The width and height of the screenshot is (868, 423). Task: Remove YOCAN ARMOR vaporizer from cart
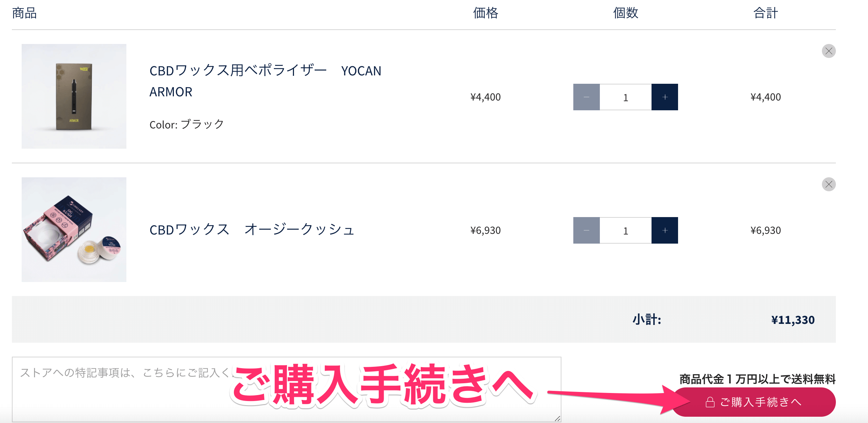[829, 51]
